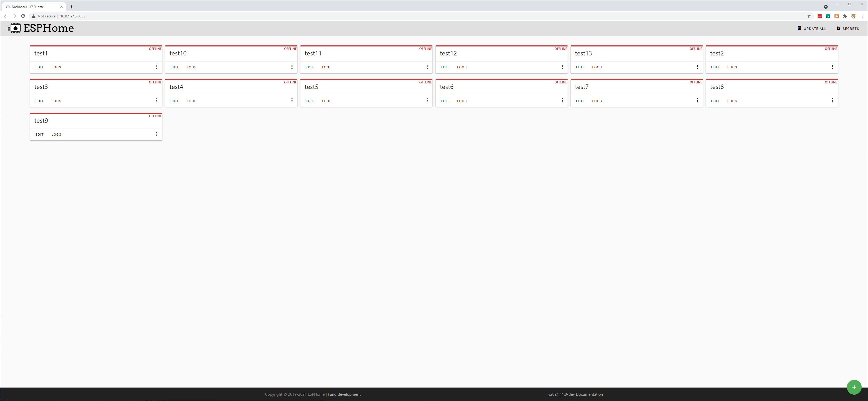
Task: Open the three-dot menu for test13
Action: click(697, 67)
